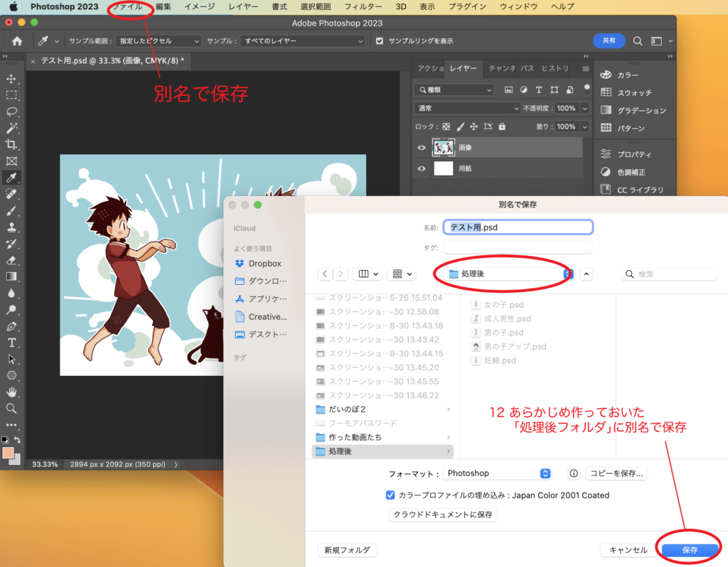This screenshot has height=567, width=728.
Task: Click the コピーを保存 button
Action: 616,473
